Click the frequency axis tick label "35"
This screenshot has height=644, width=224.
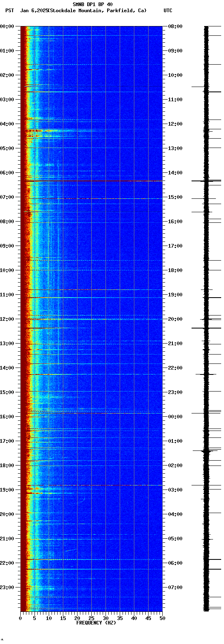(x=120, y=618)
